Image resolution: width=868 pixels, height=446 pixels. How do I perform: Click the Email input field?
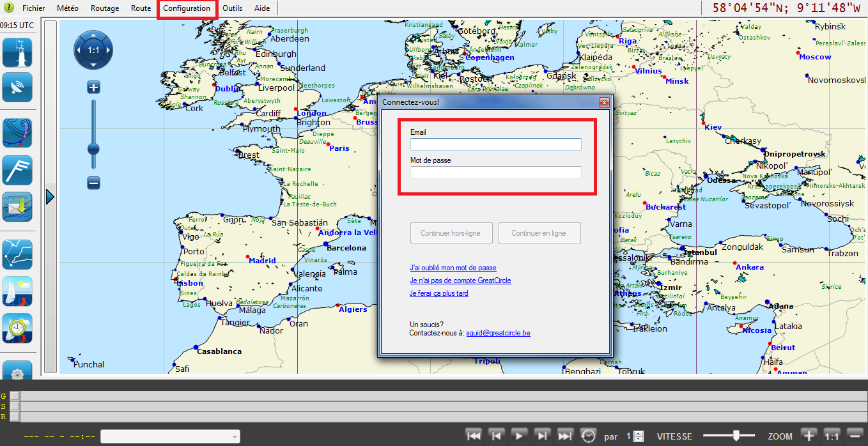[495, 144]
